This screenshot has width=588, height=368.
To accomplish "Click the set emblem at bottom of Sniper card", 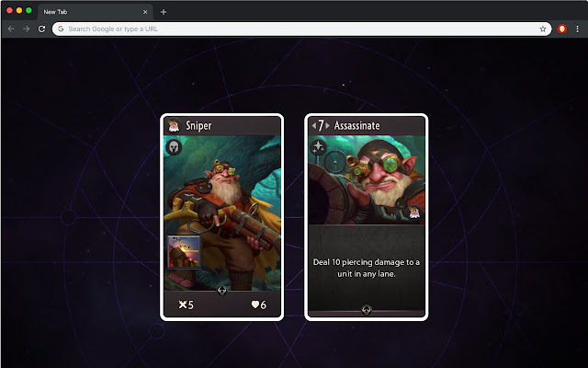I will pyautogui.click(x=222, y=291).
